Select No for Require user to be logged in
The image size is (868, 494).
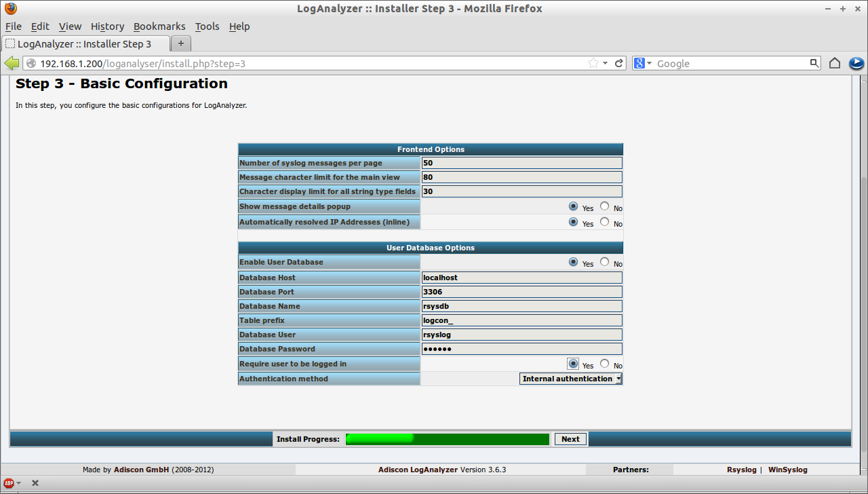604,364
